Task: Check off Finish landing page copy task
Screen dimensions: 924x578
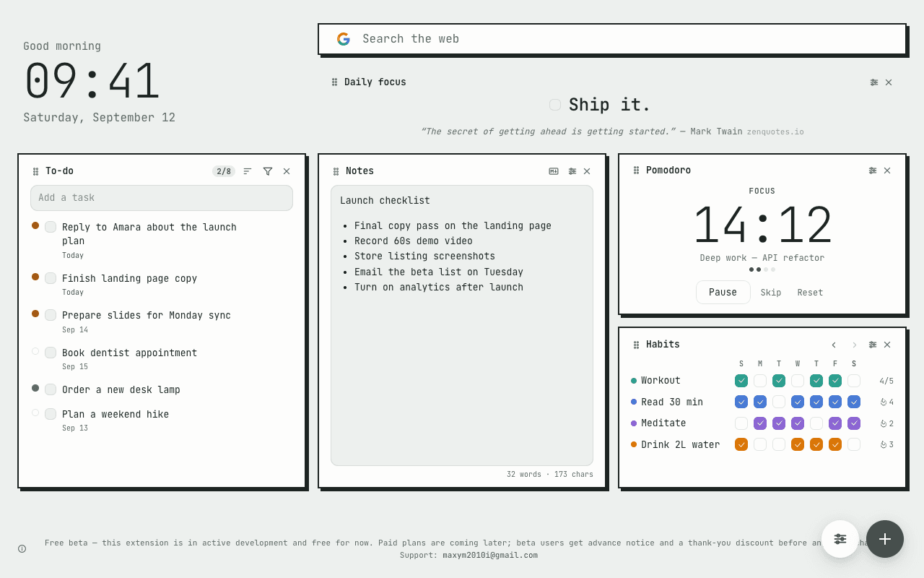Action: 51,278
